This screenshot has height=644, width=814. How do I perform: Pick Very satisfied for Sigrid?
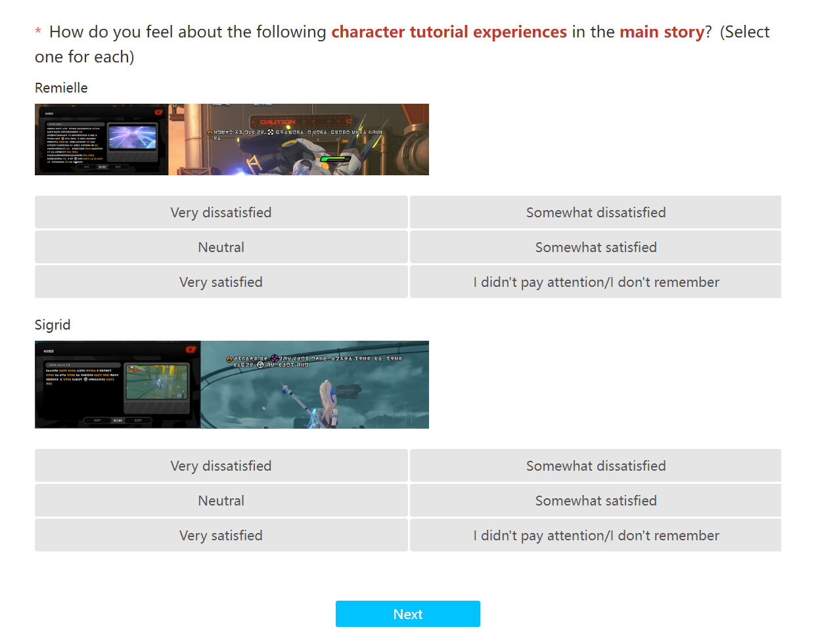221,535
